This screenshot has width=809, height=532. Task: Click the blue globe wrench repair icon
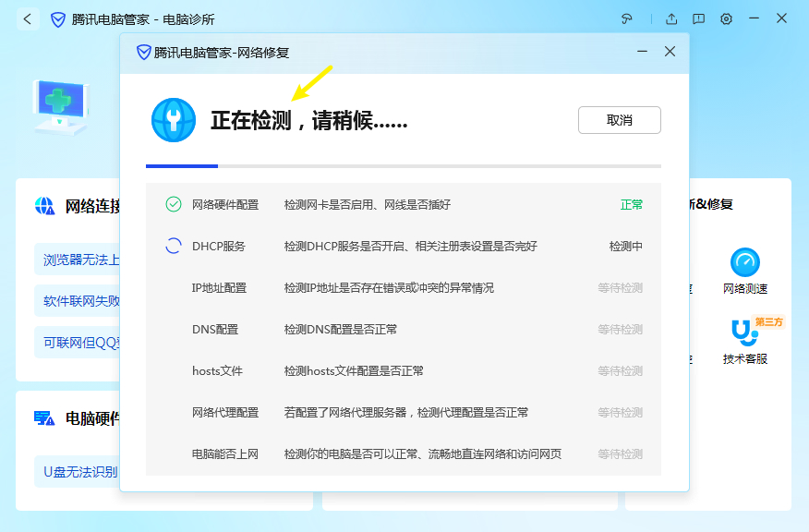174,120
